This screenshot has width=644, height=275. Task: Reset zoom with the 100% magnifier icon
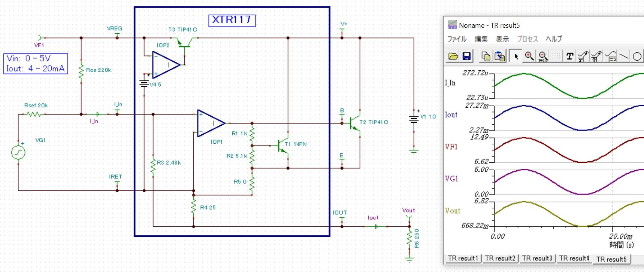(543, 56)
